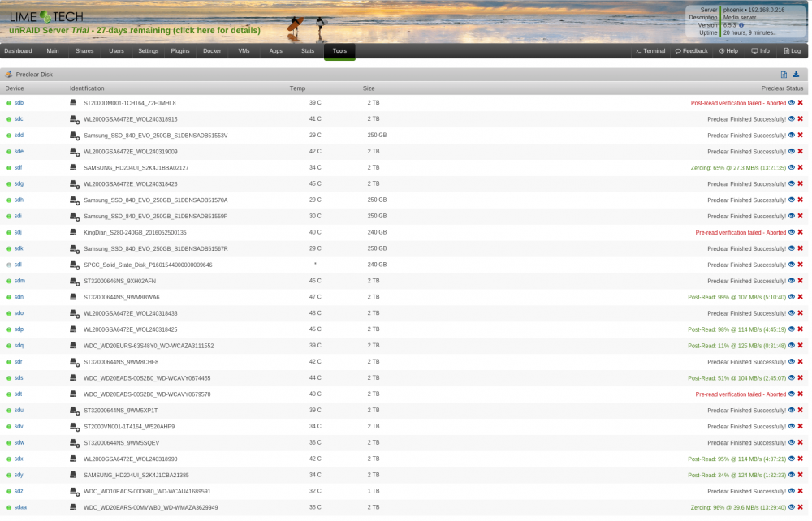The height and width of the screenshot is (521, 812).
Task: Click WDC_WD10EACS-00D6B0 identification text
Action: [x=147, y=492]
